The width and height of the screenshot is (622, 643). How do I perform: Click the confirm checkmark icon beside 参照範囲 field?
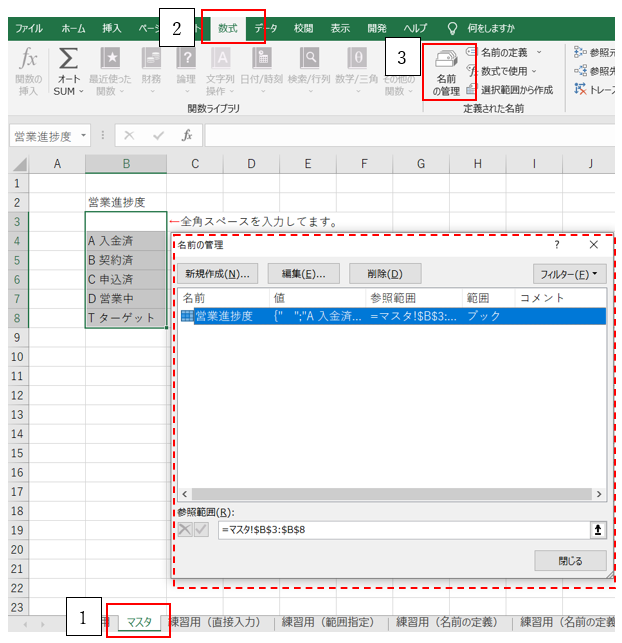[x=204, y=530]
